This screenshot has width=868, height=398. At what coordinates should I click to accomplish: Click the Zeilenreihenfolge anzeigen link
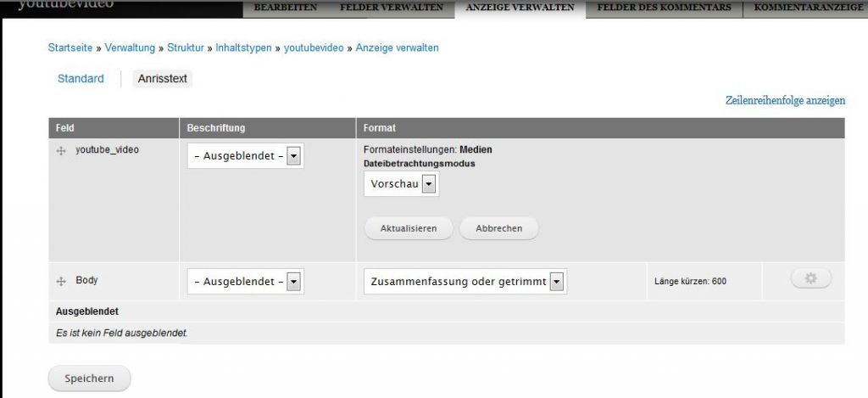point(785,100)
